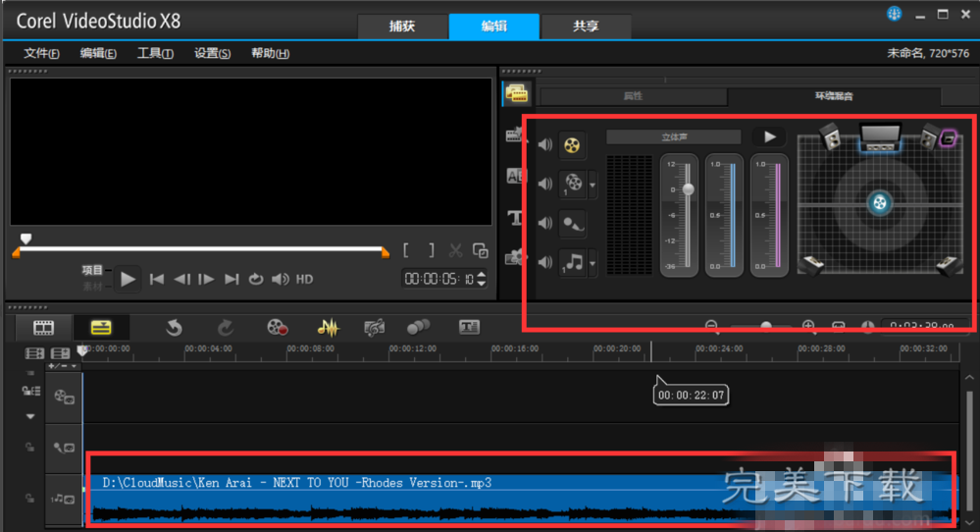Click the rear-left speaker icon
The width and height of the screenshot is (980, 532).
point(813,264)
